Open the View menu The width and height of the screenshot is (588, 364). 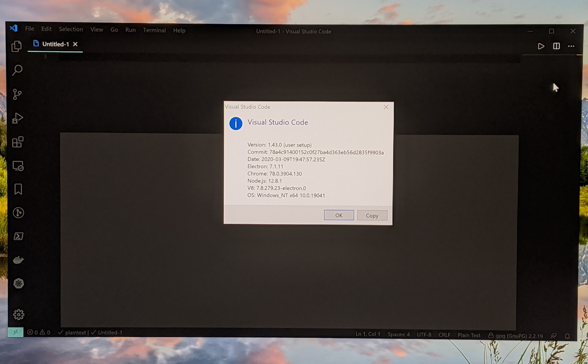97,30
